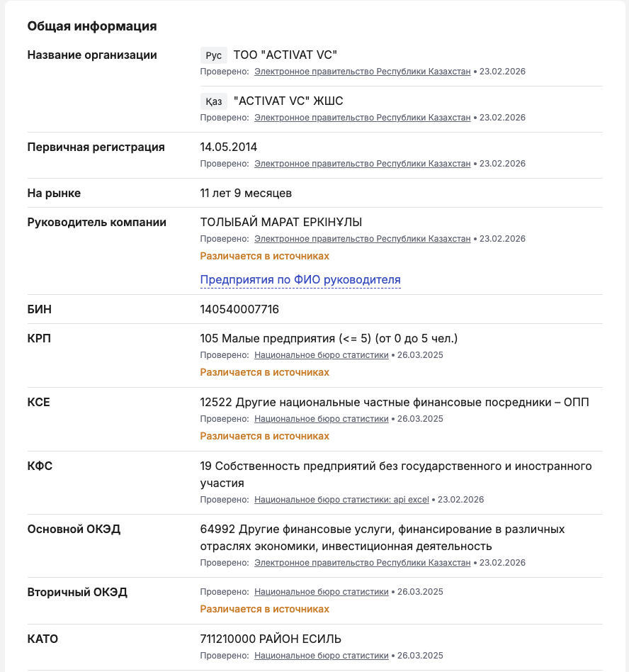Open e-government link under ТОЛЫБАЙ МАРАТ ЕРКІНҰЛЫ
This screenshot has height=672, width=629.
point(362,239)
